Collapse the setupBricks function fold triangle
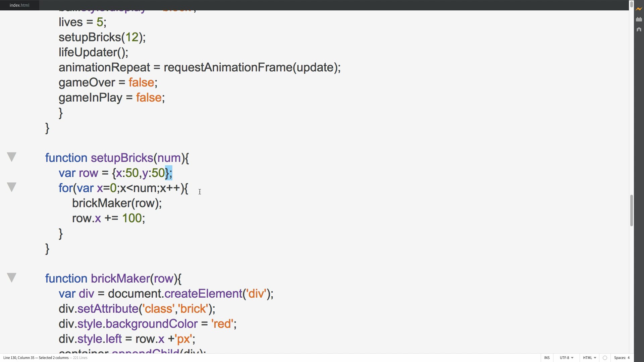Screen dimensions: 644x362 (12, 157)
